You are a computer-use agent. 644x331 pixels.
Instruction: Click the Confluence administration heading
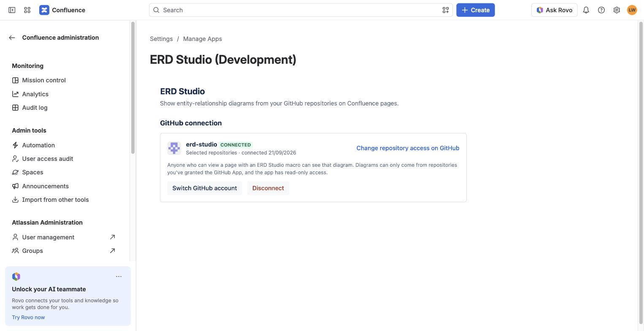coord(60,38)
